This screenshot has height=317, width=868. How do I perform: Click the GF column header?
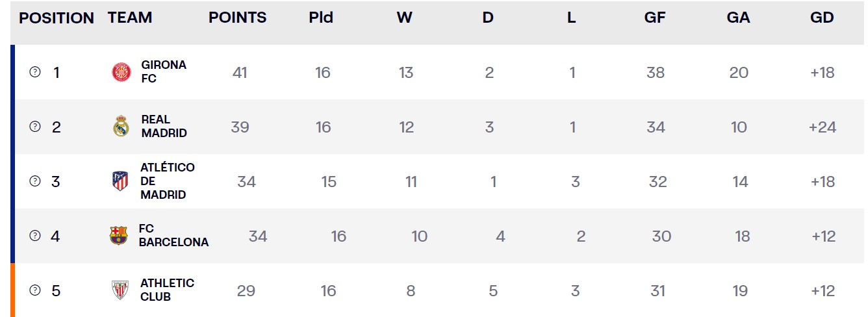click(655, 18)
